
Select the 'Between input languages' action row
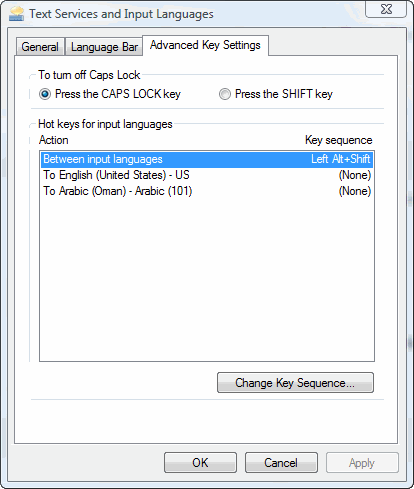(x=207, y=159)
